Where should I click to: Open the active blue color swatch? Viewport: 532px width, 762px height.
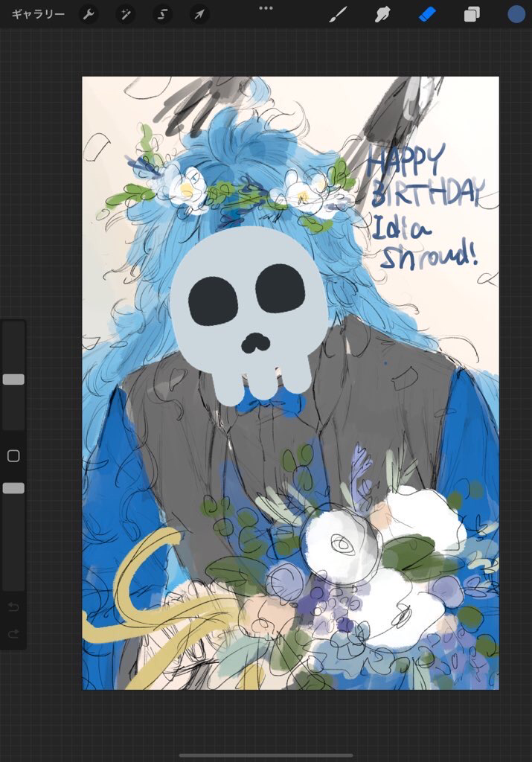click(516, 14)
